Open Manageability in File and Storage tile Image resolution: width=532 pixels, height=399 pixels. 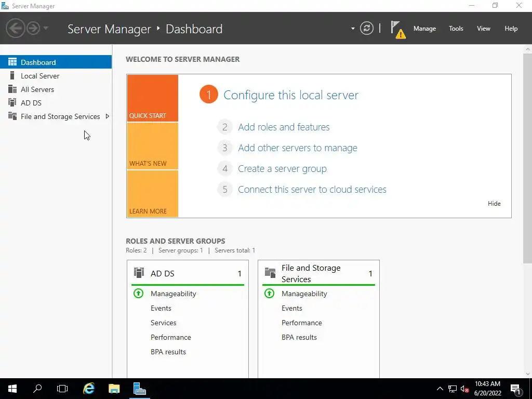click(304, 294)
